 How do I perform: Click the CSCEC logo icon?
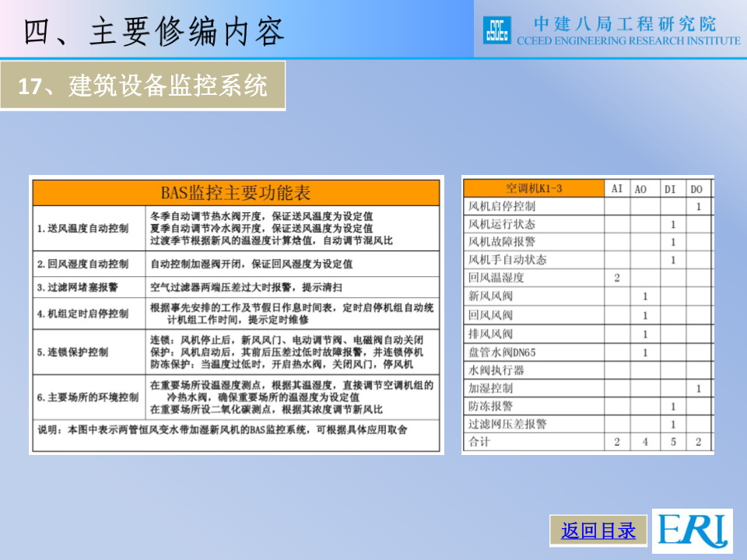[x=497, y=30]
